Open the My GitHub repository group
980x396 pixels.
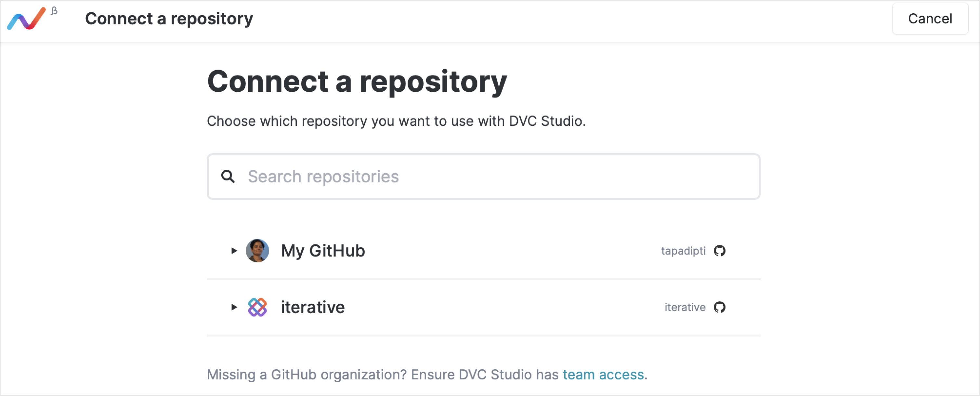pyautogui.click(x=483, y=251)
